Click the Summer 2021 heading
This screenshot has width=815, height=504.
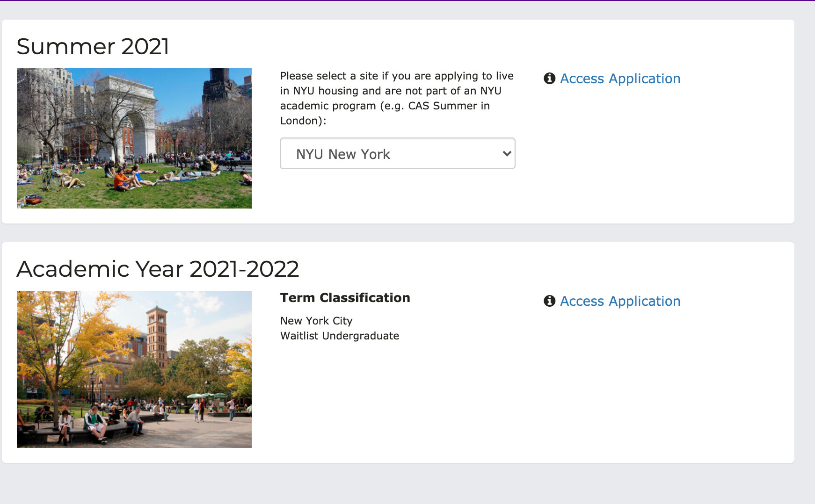(93, 46)
